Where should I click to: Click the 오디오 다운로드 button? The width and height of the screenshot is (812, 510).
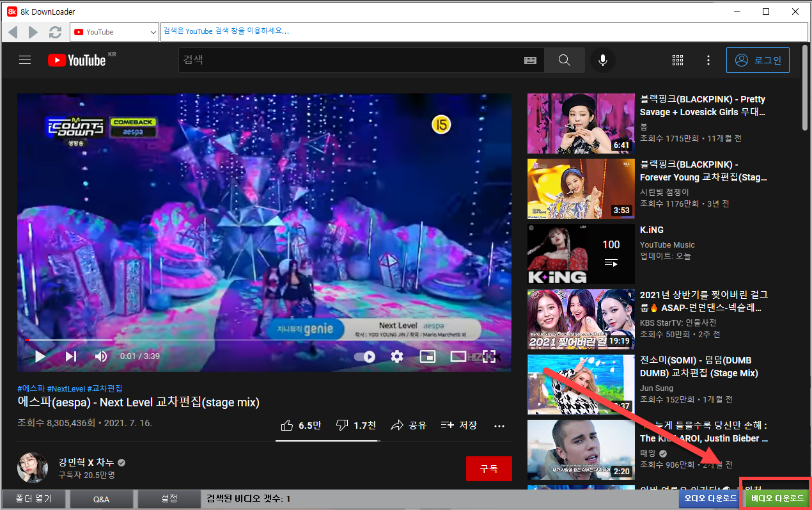click(x=710, y=498)
